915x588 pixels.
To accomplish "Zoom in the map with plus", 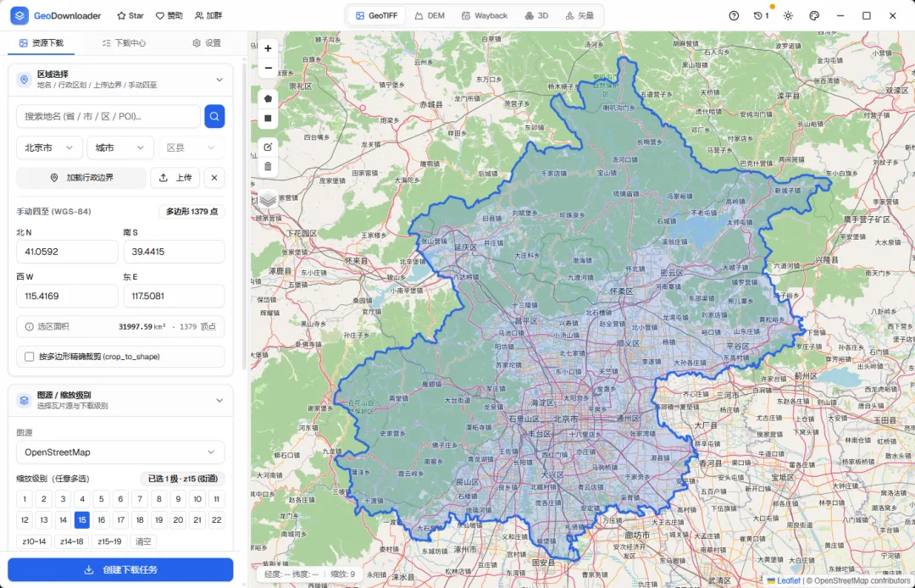I will (x=268, y=48).
